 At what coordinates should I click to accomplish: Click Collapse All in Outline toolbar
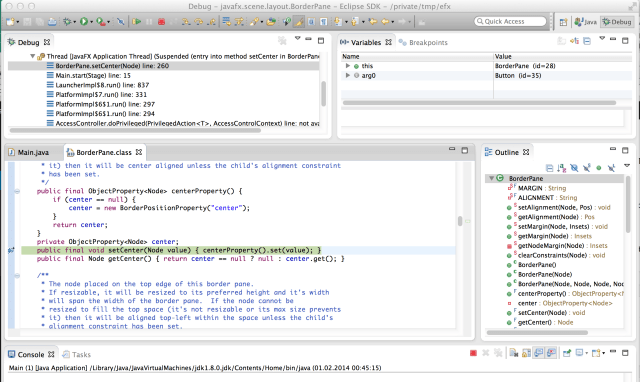549,168
